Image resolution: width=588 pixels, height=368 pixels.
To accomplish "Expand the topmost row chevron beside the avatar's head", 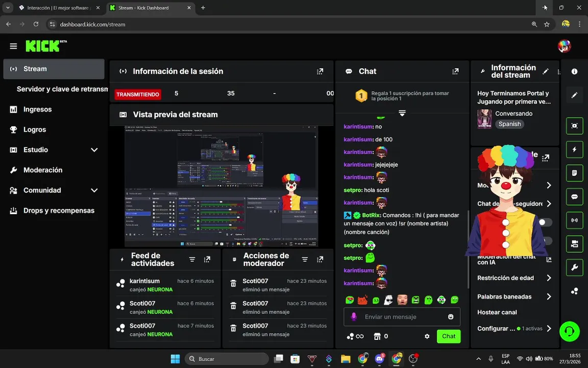I will [549, 185].
